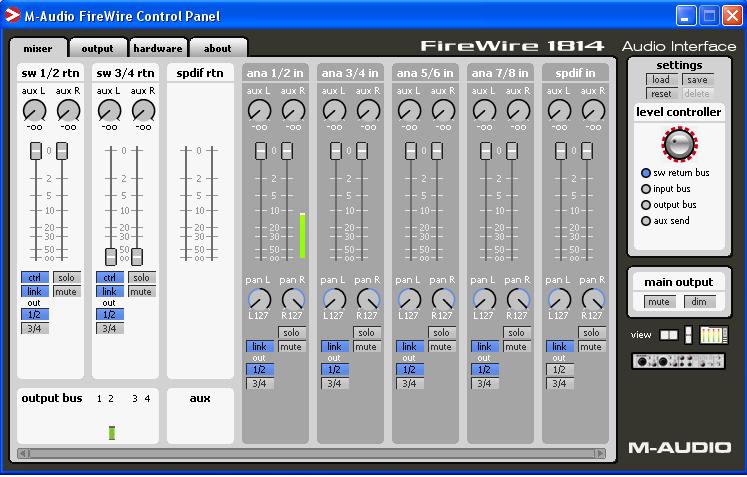
Task: Mute the sw 1/2 rtn channel
Action: (x=66, y=291)
